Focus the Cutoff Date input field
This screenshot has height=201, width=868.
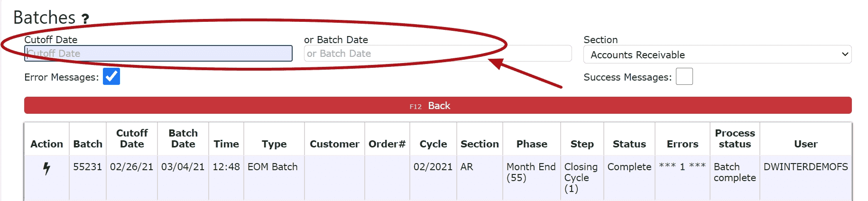[158, 54]
